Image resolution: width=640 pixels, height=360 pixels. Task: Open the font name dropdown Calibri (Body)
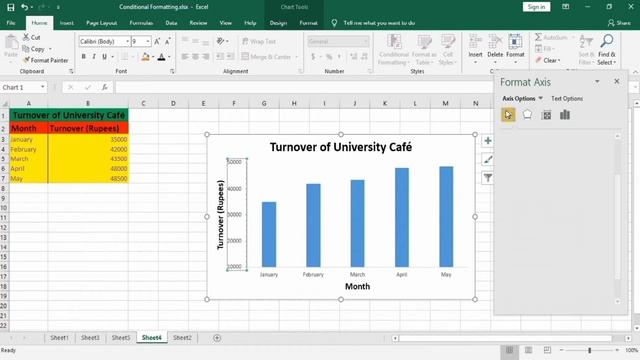pos(127,41)
